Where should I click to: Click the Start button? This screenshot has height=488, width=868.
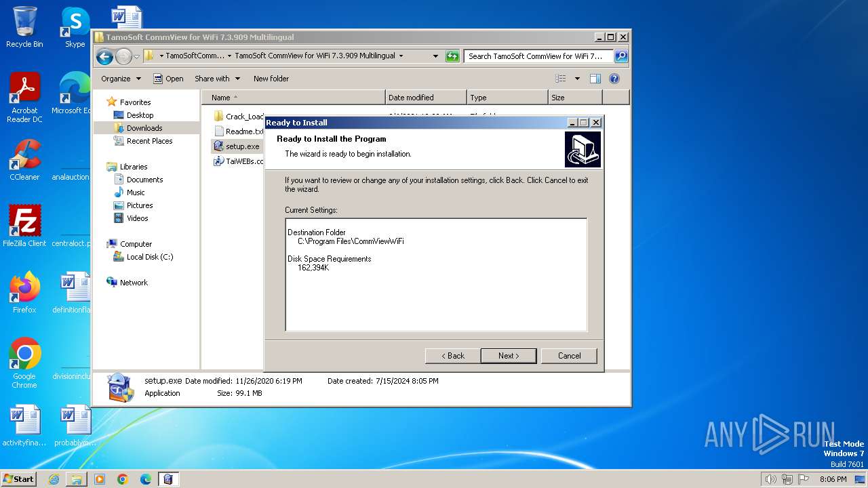(19, 479)
